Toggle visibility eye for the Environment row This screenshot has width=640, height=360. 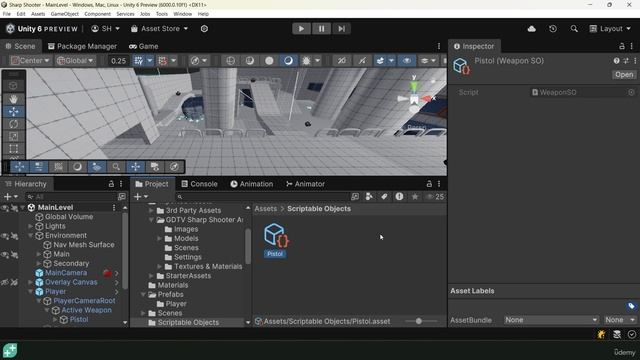(x=5, y=236)
